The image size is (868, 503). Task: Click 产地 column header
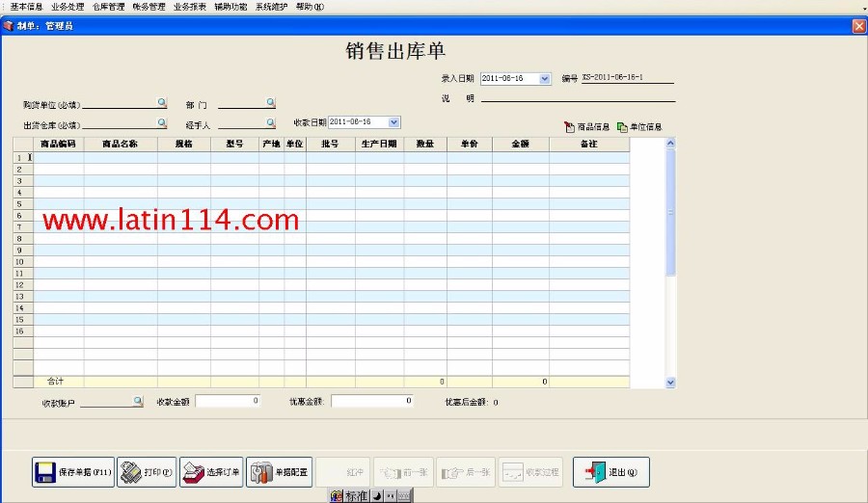pyautogui.click(x=272, y=144)
